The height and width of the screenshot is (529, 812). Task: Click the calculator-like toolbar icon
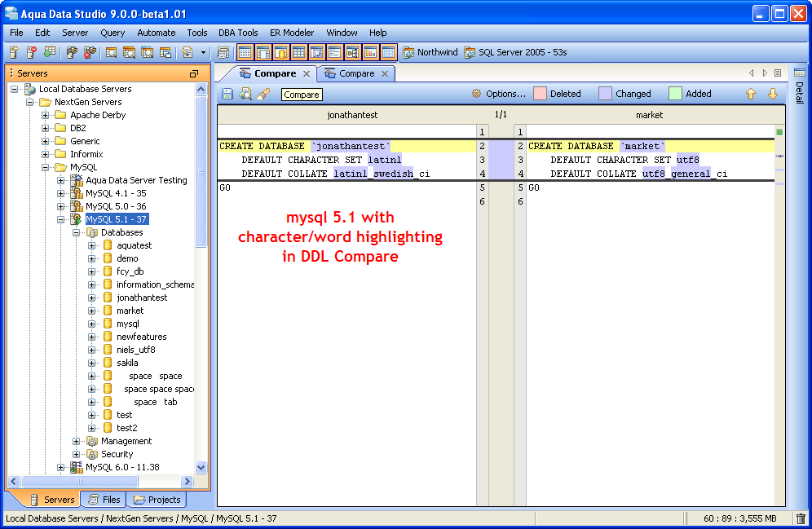[223, 52]
